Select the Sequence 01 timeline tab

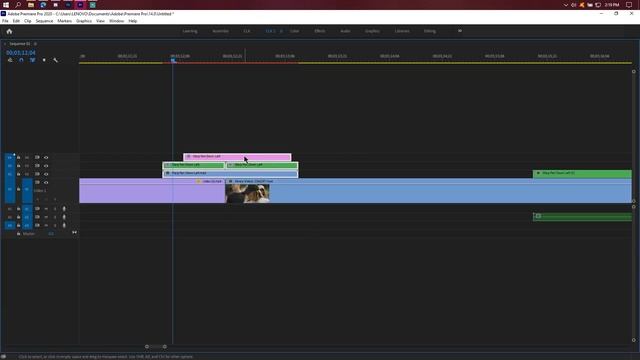[20, 44]
